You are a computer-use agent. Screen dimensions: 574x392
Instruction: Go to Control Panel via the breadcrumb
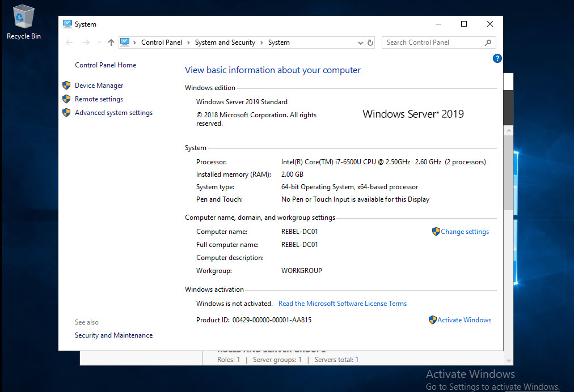pyautogui.click(x=162, y=42)
